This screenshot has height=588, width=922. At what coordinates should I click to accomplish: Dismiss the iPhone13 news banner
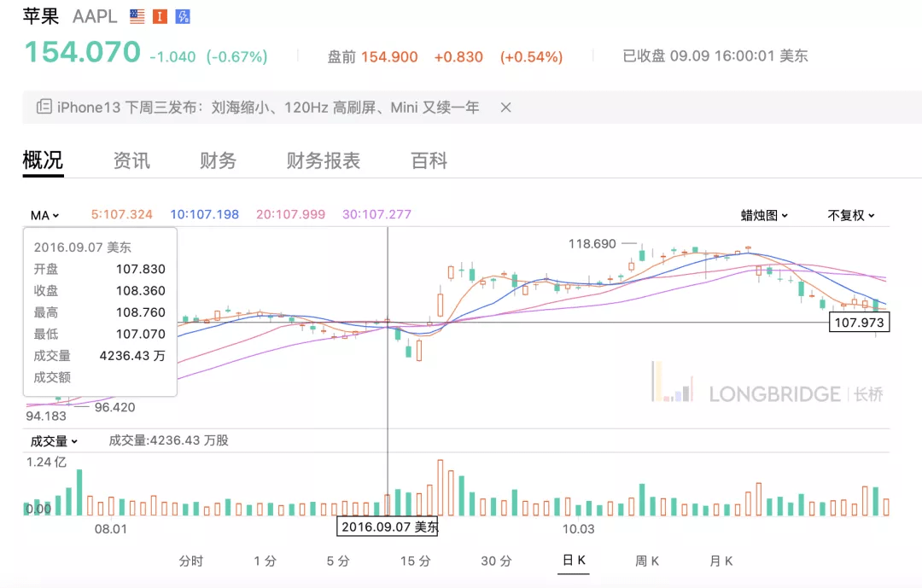pyautogui.click(x=505, y=108)
